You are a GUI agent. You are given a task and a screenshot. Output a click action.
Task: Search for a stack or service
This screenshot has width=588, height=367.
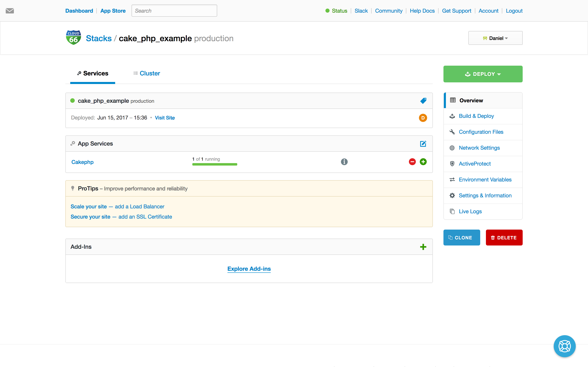click(x=174, y=11)
